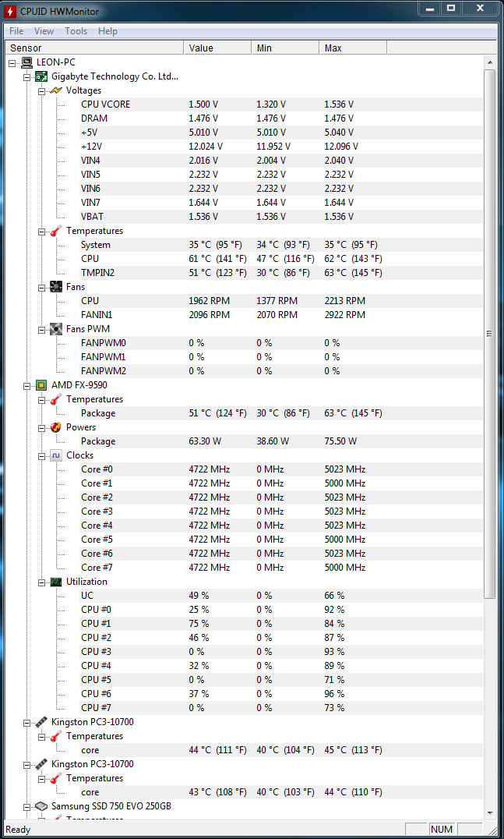Click the Samsung SSD 750 EVO drive icon

(x=42, y=805)
